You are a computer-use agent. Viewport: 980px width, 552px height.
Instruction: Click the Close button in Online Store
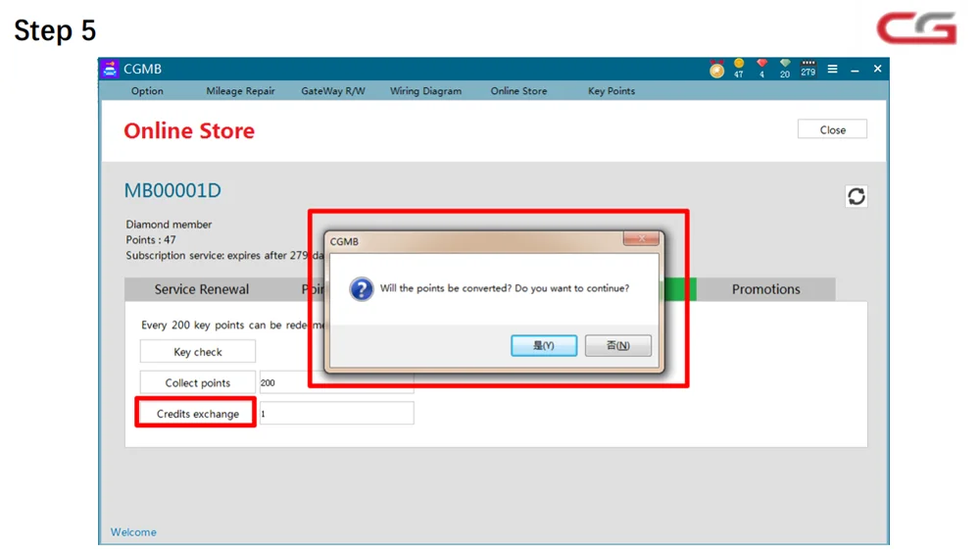click(832, 129)
